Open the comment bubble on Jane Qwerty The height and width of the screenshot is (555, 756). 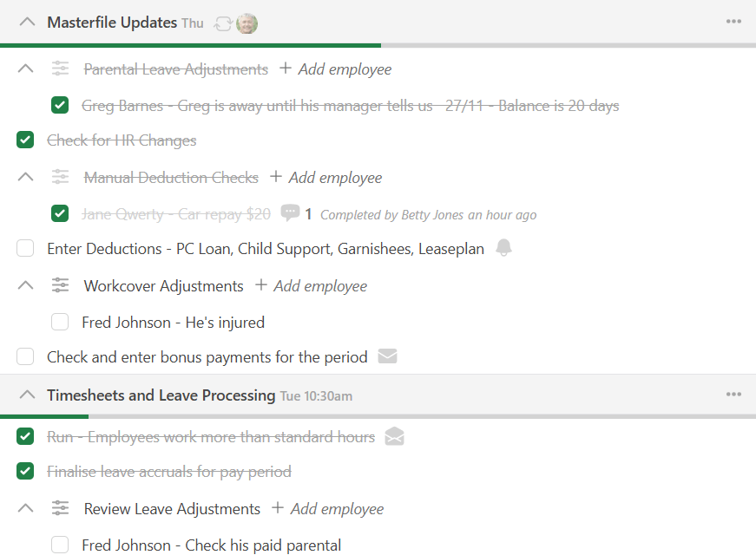point(290,213)
